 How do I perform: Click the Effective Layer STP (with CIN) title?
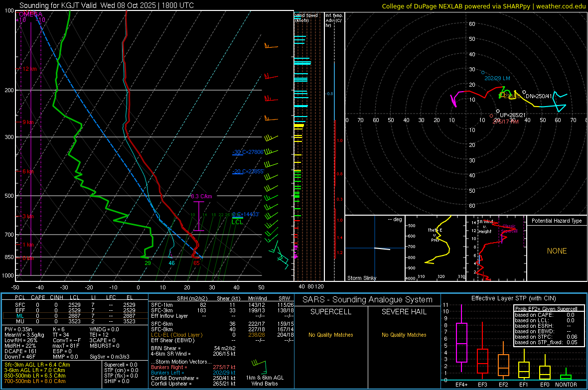[514, 298]
